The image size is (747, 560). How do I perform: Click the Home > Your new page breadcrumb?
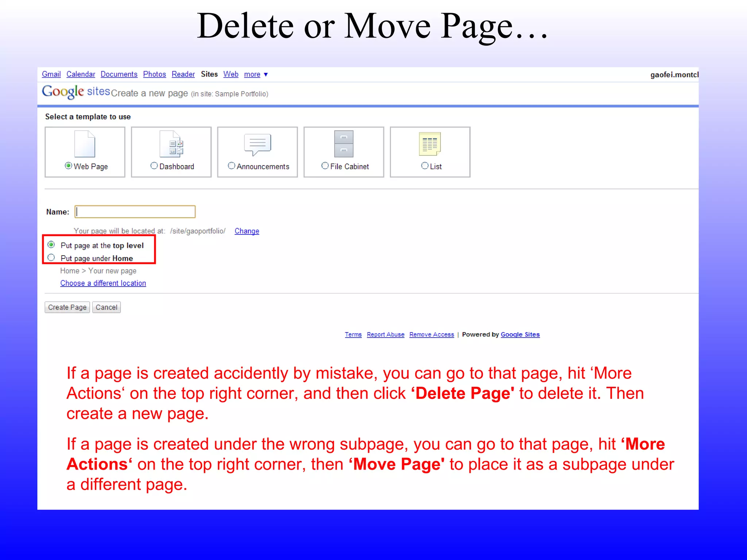98,271
